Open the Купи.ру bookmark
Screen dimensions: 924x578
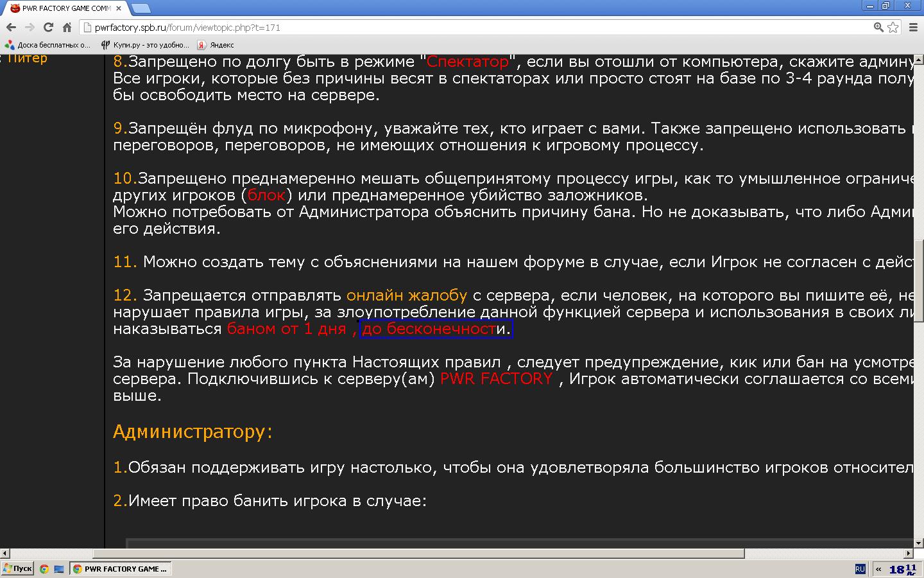(145, 45)
